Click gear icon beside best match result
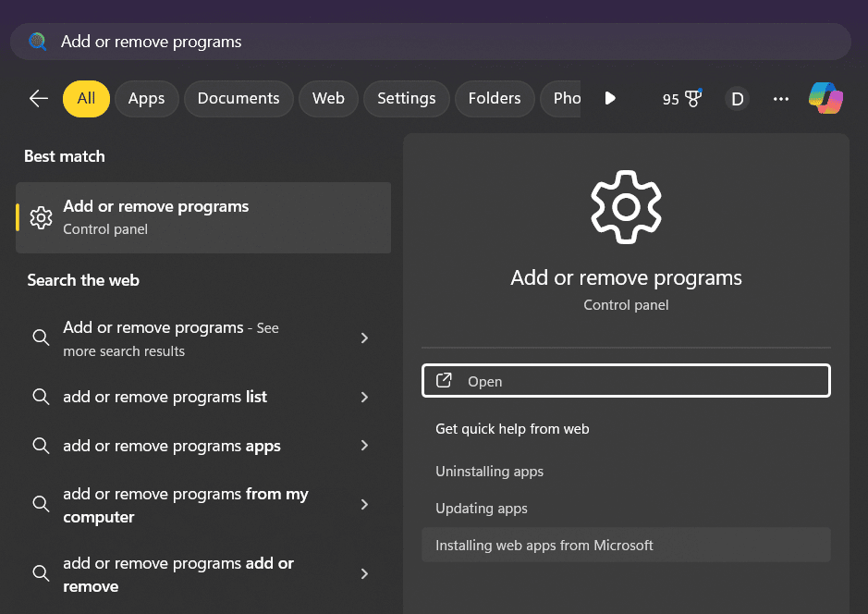The height and width of the screenshot is (614, 868). click(x=41, y=217)
